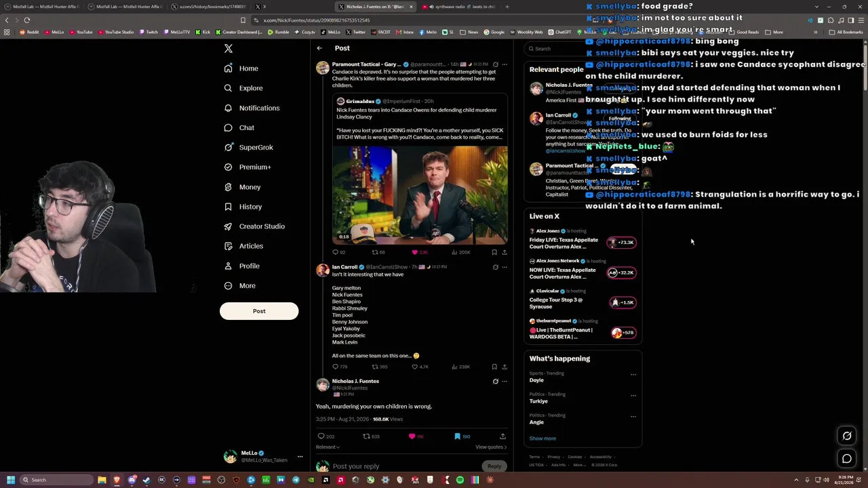The width and height of the screenshot is (868, 488).
Task: Open options for the Turkiye trend
Action: coord(633,395)
